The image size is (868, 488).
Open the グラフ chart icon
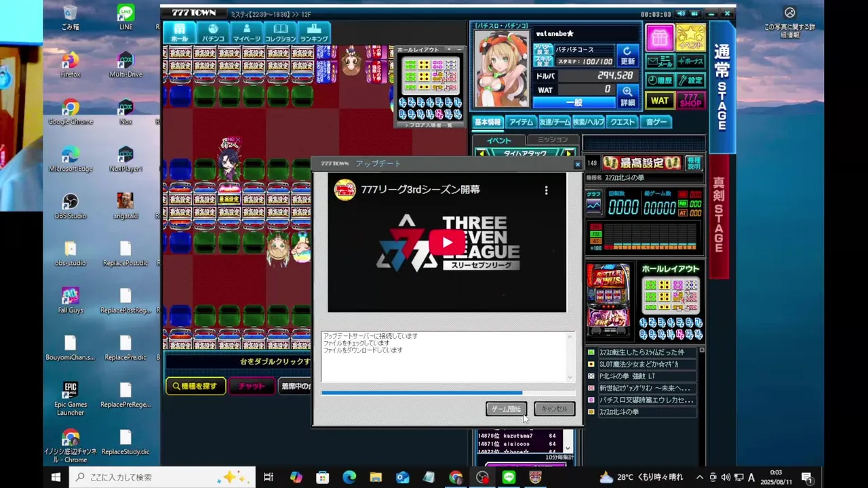click(x=593, y=203)
